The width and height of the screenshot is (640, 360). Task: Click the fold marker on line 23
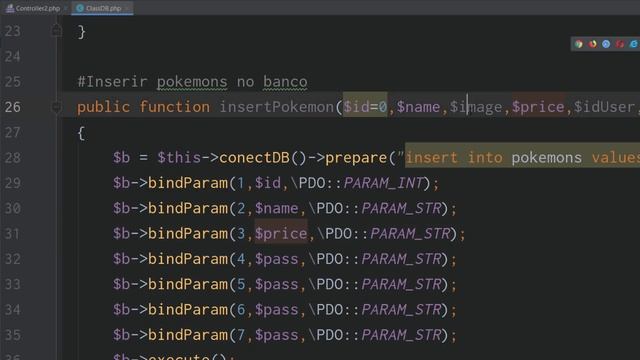pyautogui.click(x=57, y=31)
